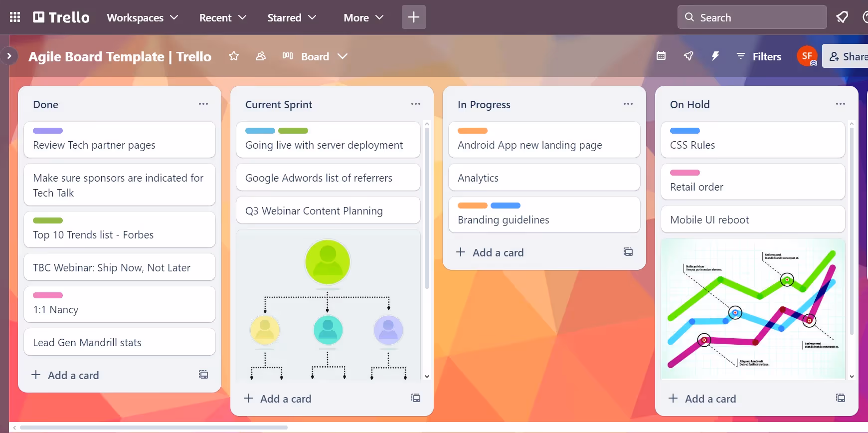Open the Mobile UI reboot card

pos(753,219)
